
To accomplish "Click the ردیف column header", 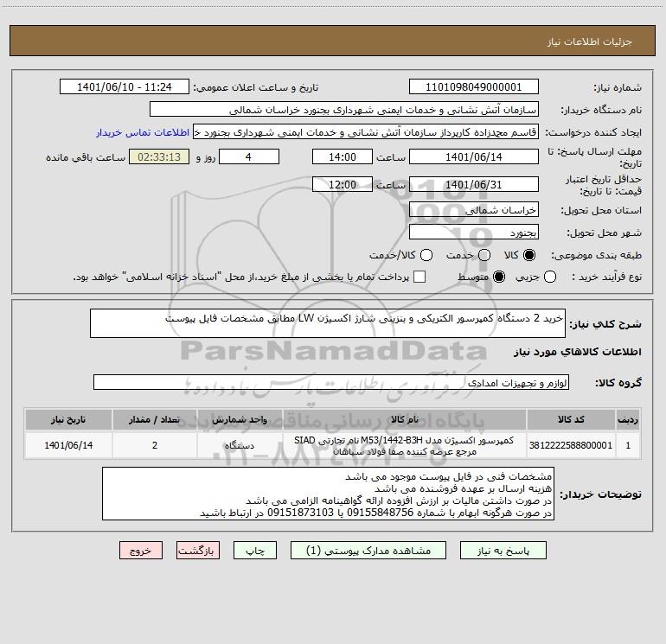I will 628,419.
